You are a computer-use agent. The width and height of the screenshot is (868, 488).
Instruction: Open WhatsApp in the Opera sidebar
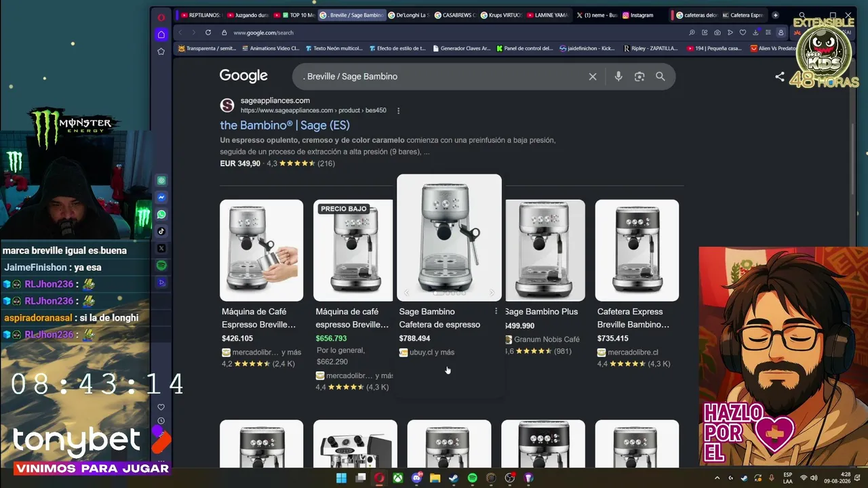(161, 215)
